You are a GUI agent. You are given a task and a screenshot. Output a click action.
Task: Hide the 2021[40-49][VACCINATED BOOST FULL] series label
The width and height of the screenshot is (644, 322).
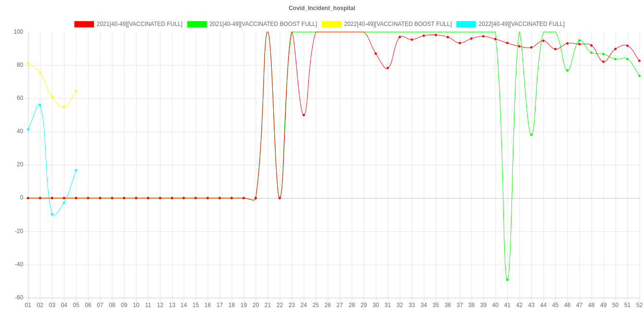[263, 24]
